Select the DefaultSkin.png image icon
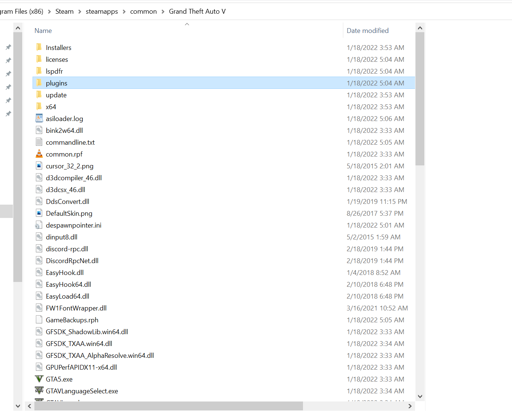512x420 pixels. coord(39,213)
